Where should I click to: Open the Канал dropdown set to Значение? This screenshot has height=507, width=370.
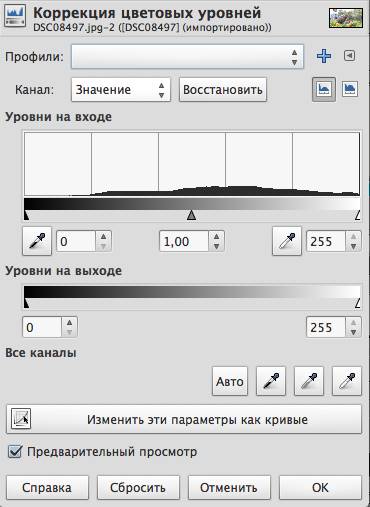(x=121, y=89)
